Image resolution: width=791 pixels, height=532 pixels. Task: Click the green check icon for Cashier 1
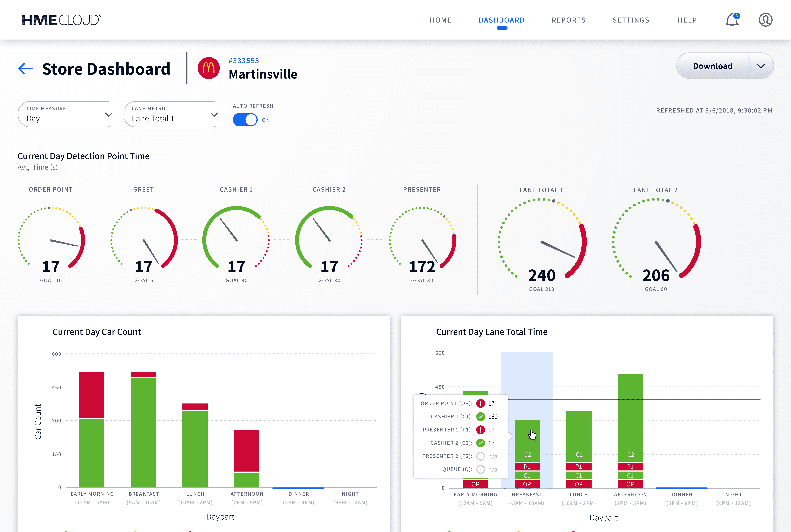point(480,416)
